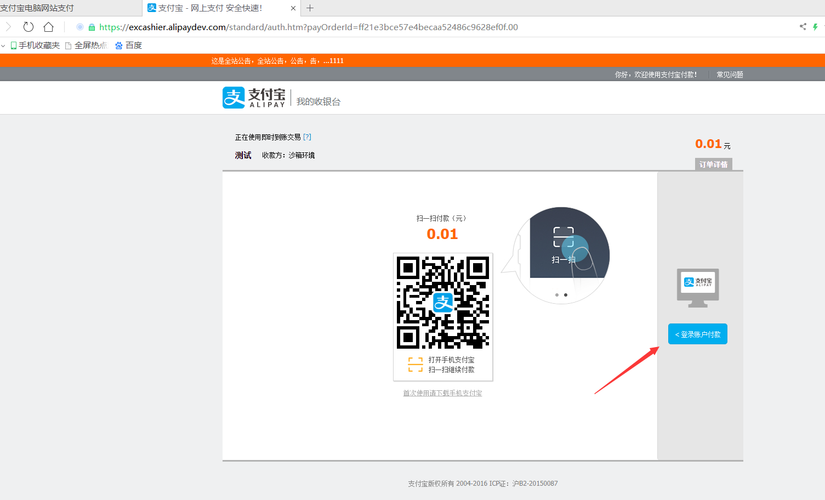Click 我的收银台 header text
The height and width of the screenshot is (500, 825).
coord(318,102)
